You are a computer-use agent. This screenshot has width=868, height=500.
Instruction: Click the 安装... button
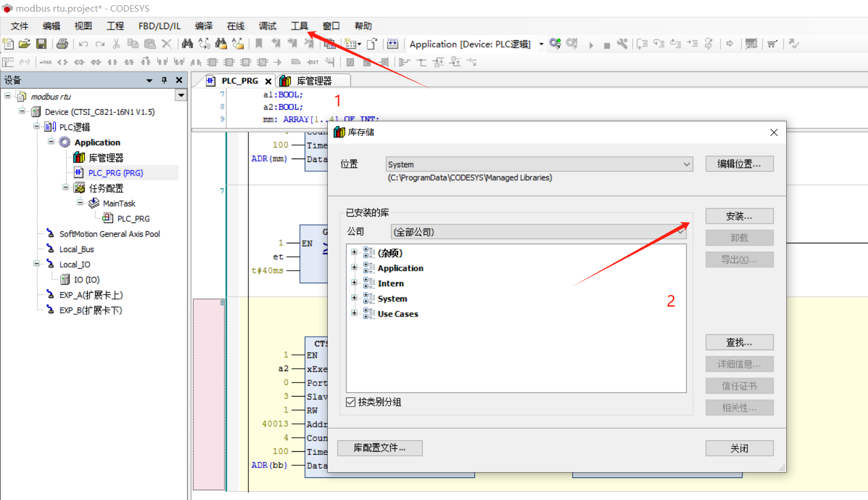pyautogui.click(x=739, y=216)
